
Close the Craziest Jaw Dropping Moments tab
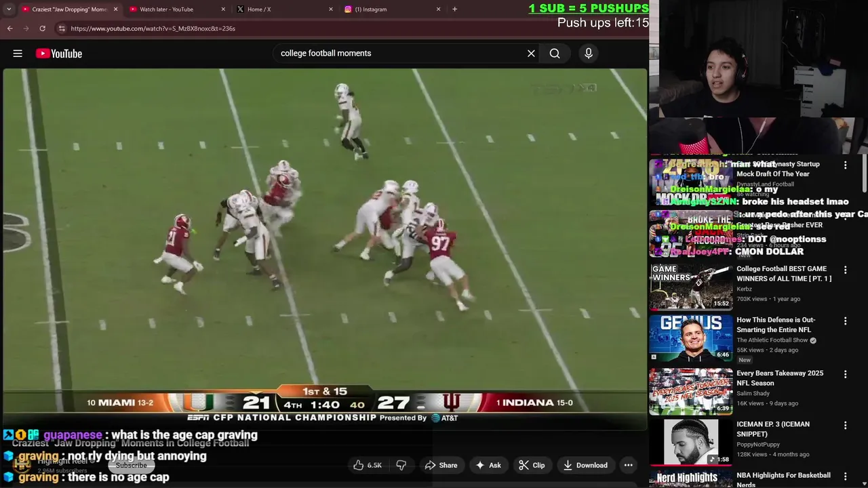pyautogui.click(x=115, y=9)
